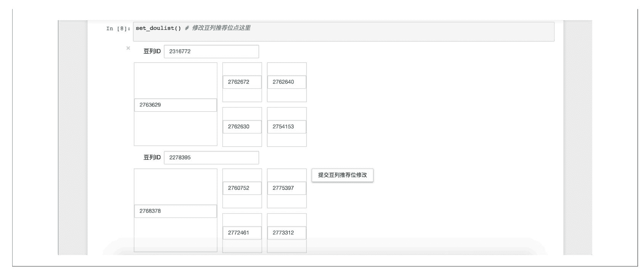This screenshot has height=276, width=644.
Task: Click the input box showing 2762640
Action: click(x=287, y=82)
